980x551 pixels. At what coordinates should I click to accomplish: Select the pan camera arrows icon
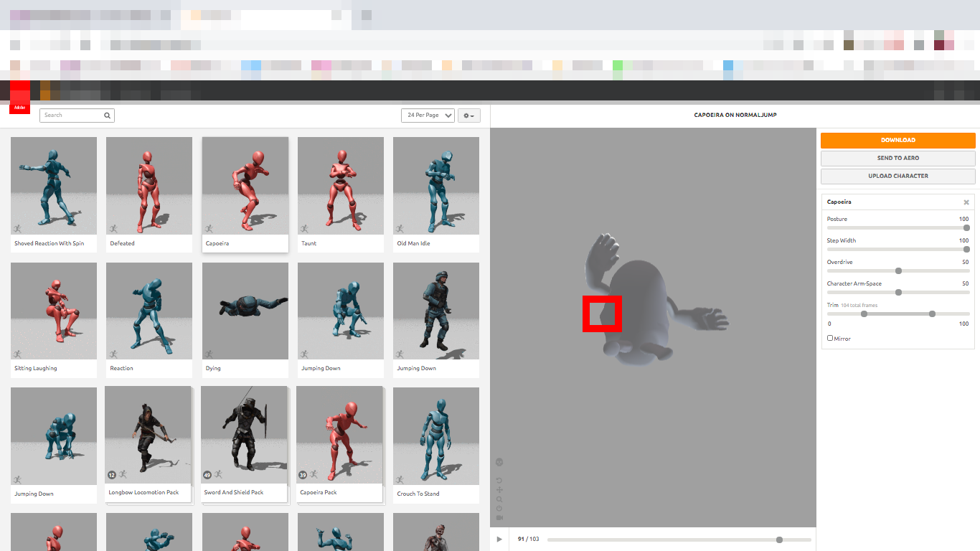[499, 490]
